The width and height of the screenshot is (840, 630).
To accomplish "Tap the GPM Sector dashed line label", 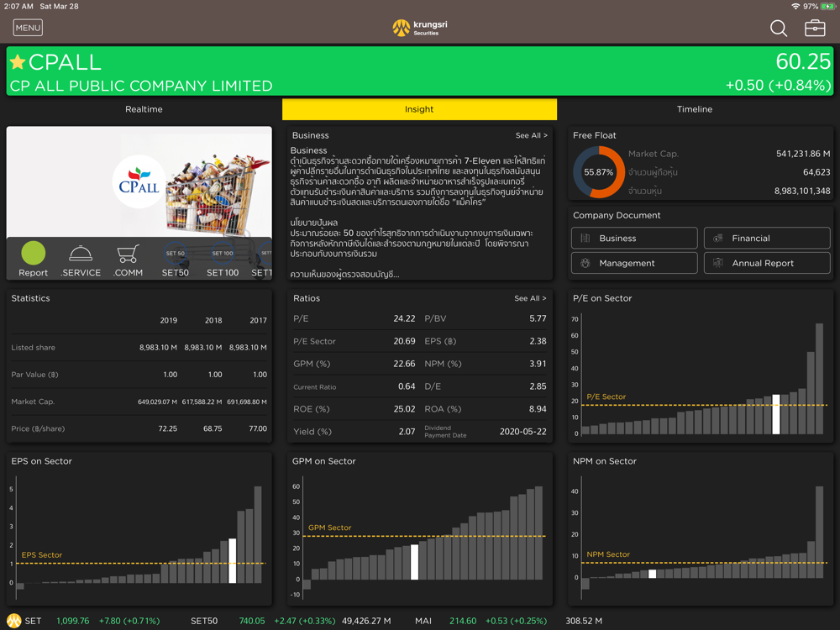I will click(329, 528).
